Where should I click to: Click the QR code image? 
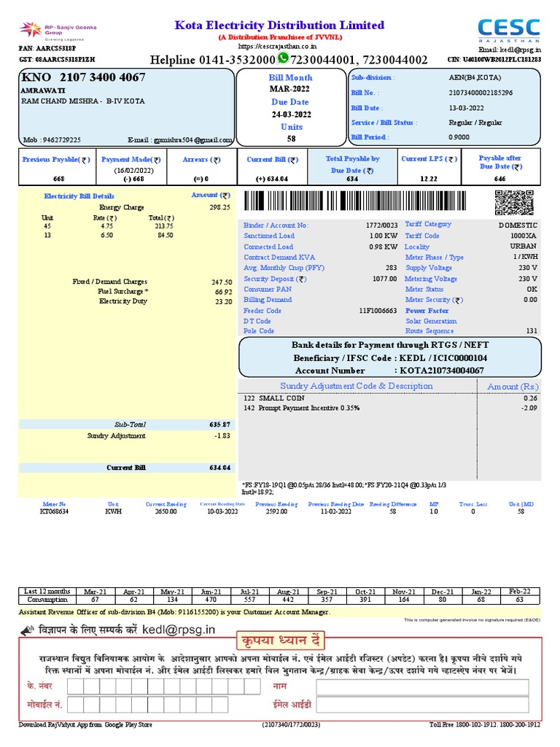pos(514,203)
